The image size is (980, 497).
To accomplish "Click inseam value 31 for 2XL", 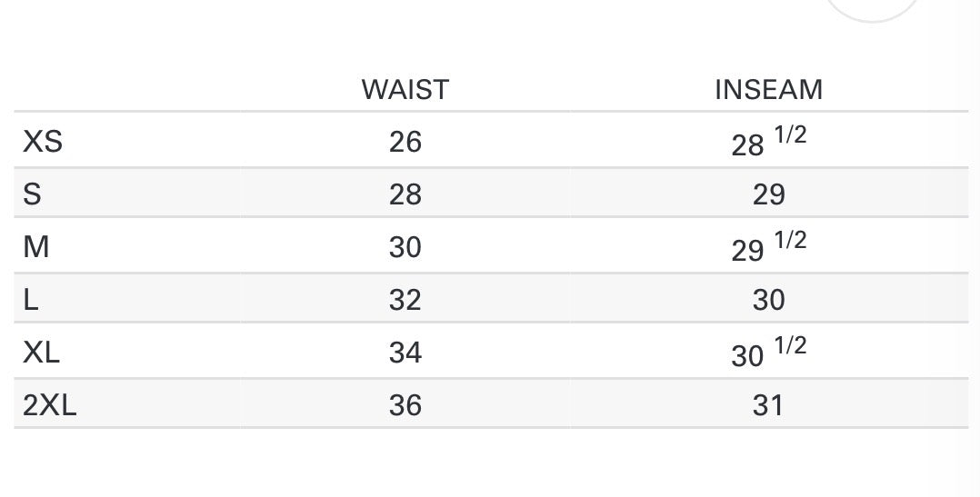I will pyautogui.click(x=768, y=404).
